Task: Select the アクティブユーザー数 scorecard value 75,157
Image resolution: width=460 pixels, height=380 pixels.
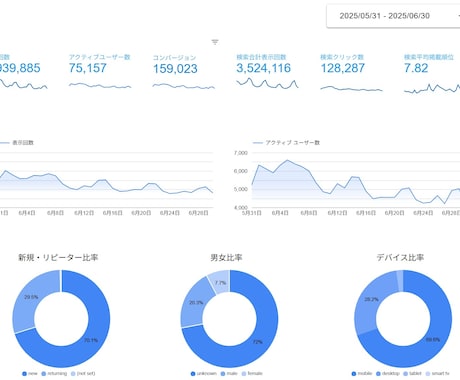Action: point(88,68)
